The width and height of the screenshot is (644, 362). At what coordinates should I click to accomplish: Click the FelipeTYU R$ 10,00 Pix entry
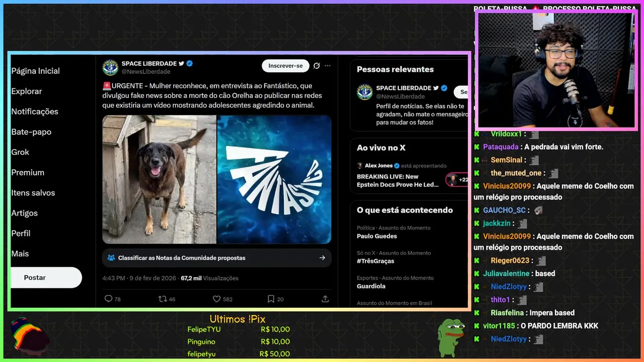click(x=238, y=329)
